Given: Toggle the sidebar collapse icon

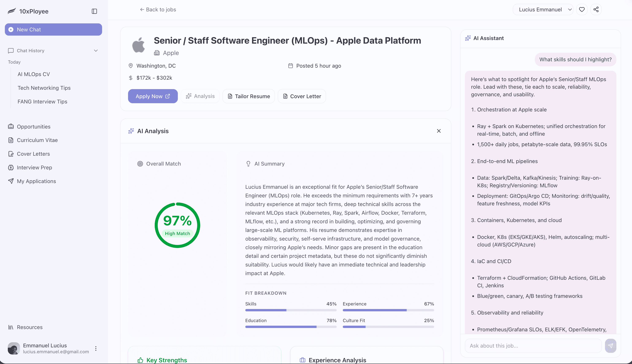Looking at the screenshot, I should click(x=94, y=11).
